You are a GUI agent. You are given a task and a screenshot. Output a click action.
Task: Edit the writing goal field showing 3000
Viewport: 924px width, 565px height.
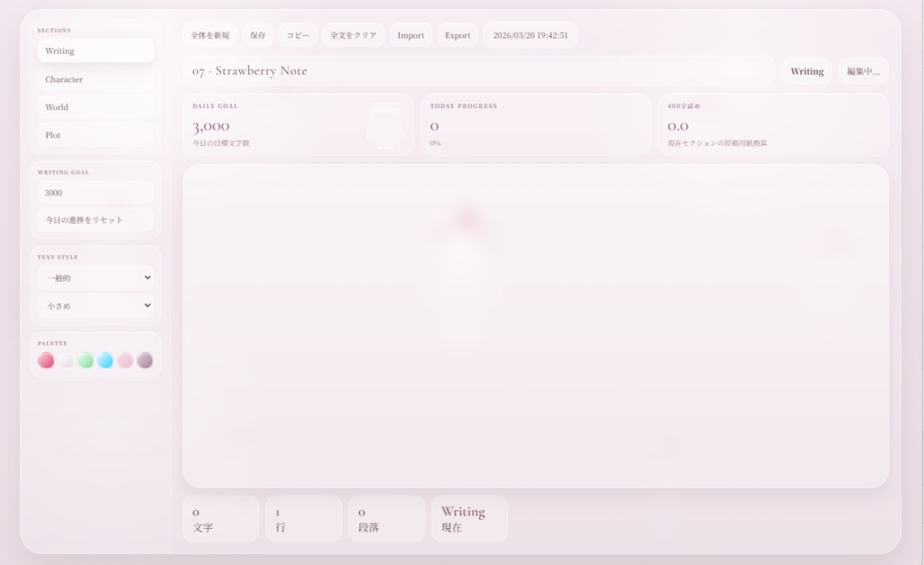pos(95,192)
